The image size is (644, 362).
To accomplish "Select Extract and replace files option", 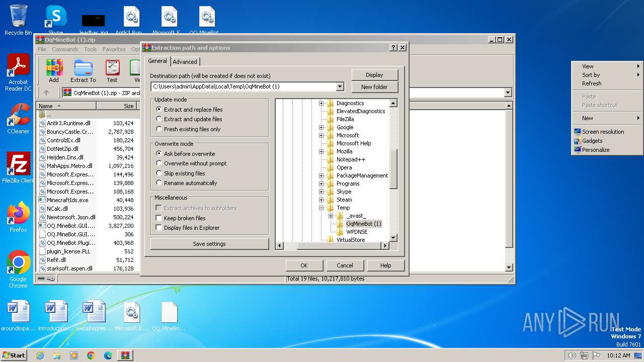I will tap(189, 110).
